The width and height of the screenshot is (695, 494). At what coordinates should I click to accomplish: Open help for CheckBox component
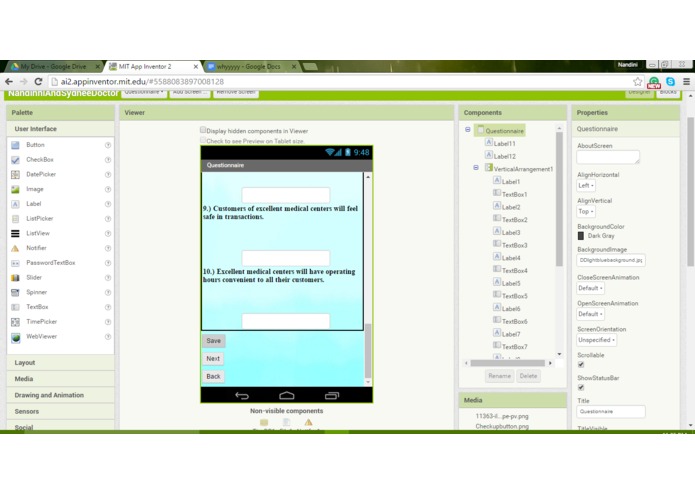(108, 160)
